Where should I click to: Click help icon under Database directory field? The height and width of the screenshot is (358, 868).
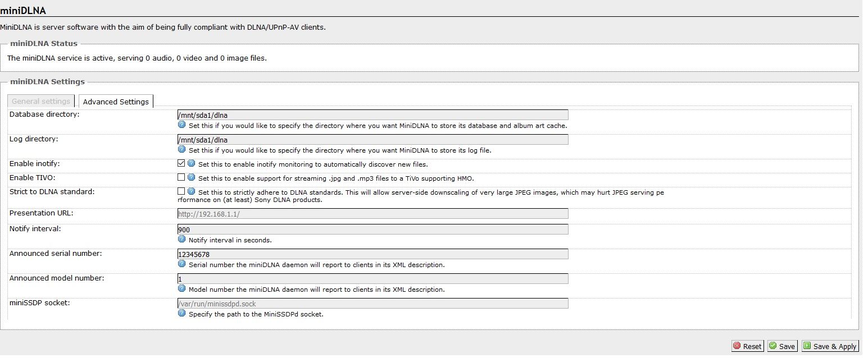tap(181, 125)
